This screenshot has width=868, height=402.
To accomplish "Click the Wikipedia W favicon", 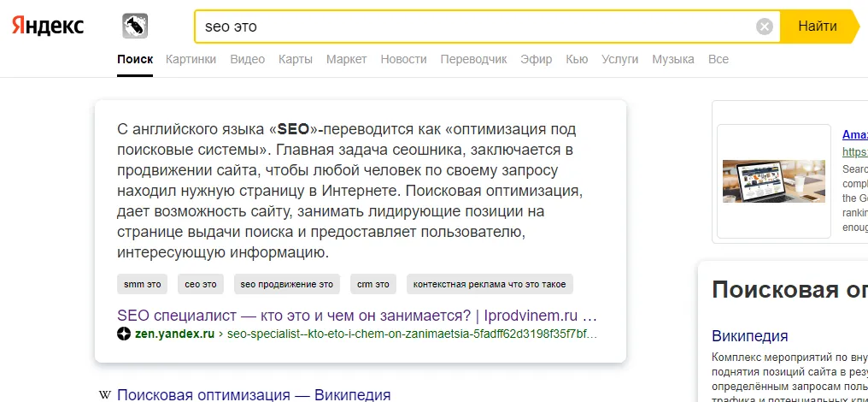I will click(x=104, y=395).
